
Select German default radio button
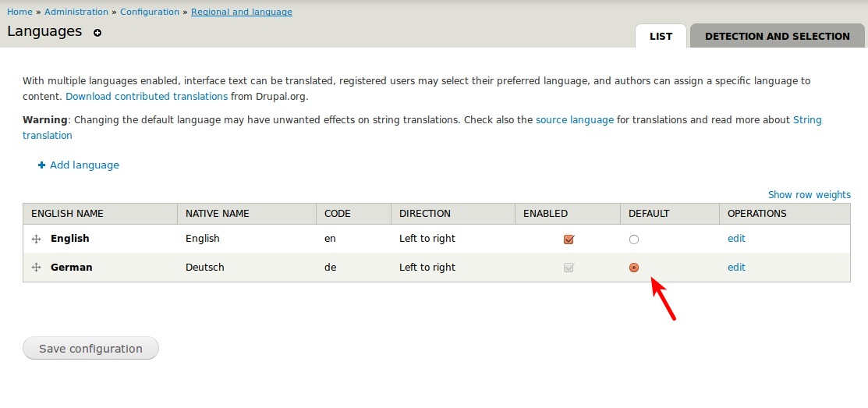(x=634, y=268)
